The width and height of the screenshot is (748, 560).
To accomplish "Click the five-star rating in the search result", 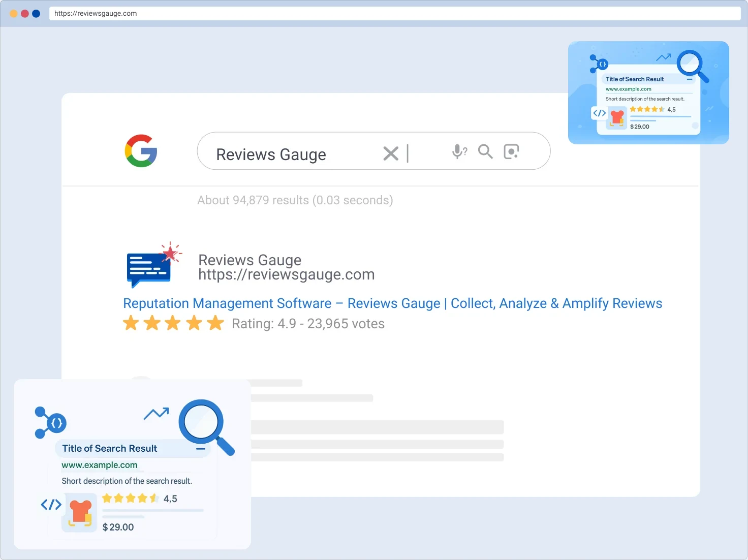I will (x=173, y=323).
